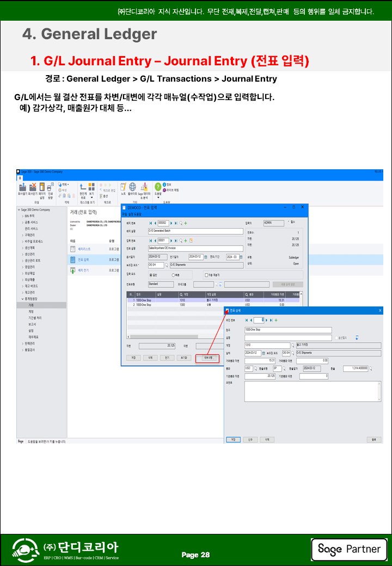Expand the BIN 추적 tree node

tap(23, 216)
